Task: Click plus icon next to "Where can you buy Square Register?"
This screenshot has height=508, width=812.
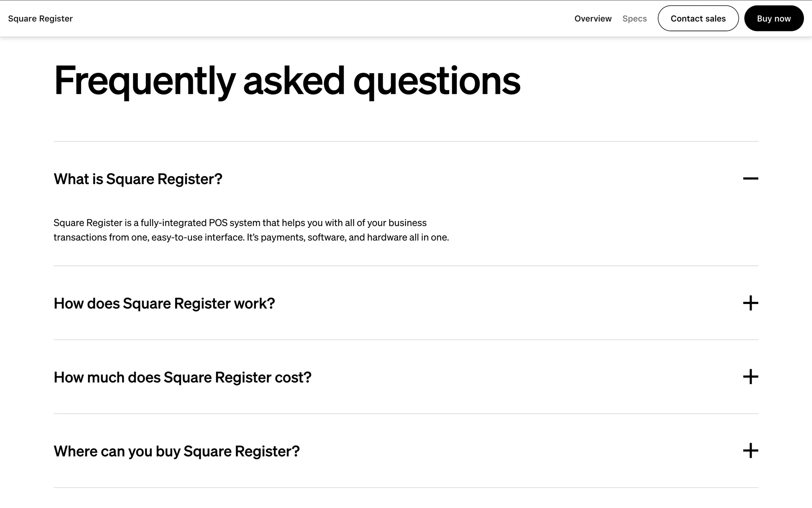Action: pos(750,451)
